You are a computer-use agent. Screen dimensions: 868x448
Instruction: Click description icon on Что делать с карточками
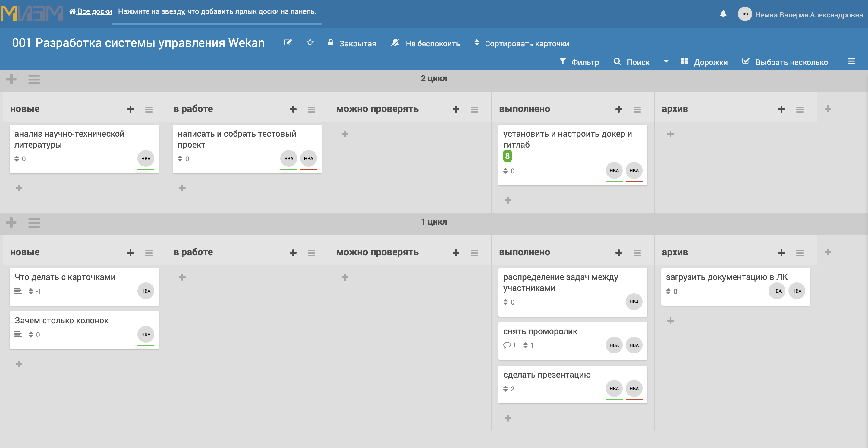18,291
